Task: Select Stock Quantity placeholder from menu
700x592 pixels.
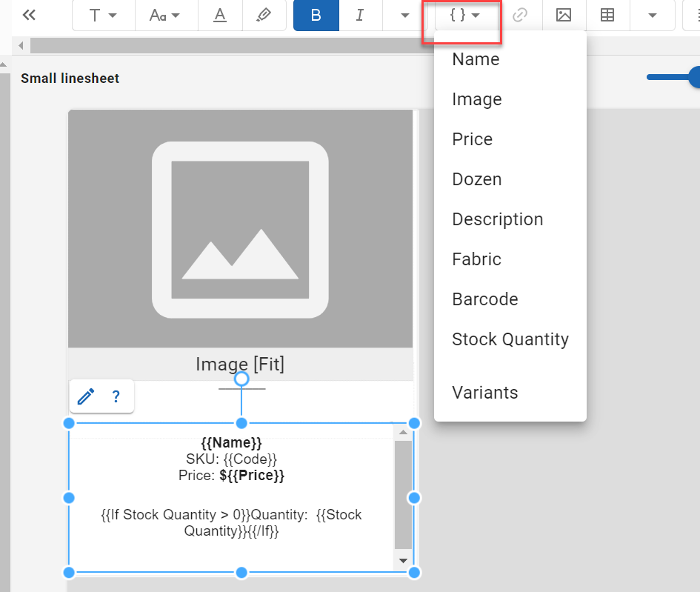Action: 510,339
